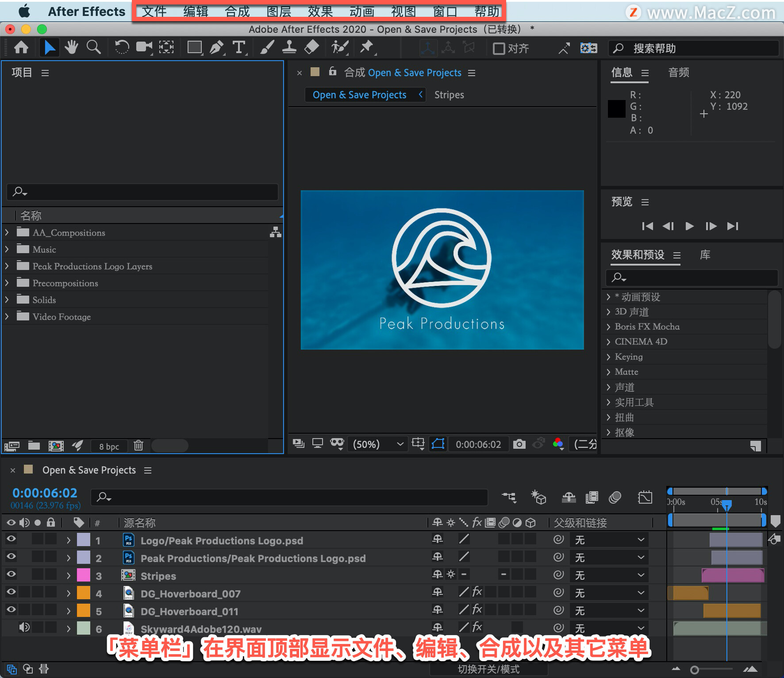This screenshot has width=784, height=678.
Task: Toggle the 对齐 snapping checkbox
Action: tap(499, 48)
